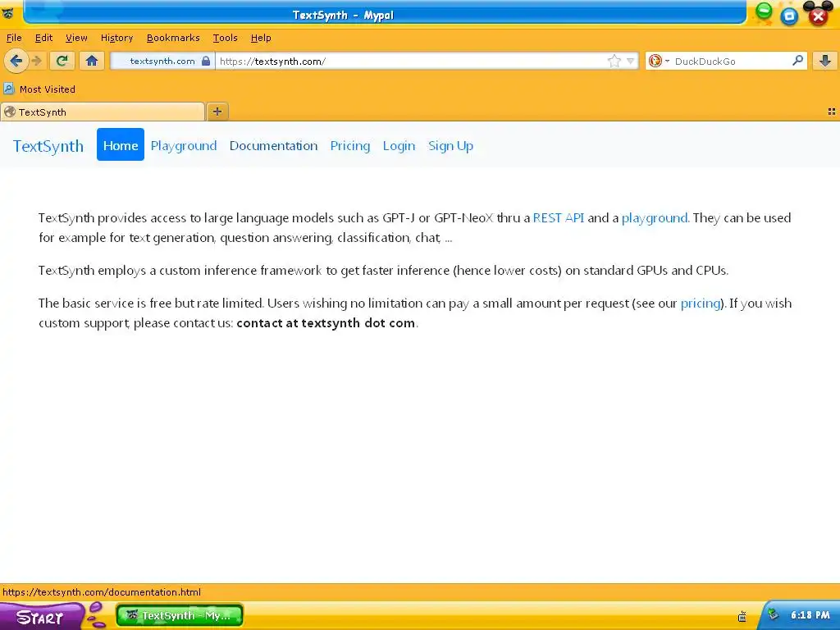Open the URL history dropdown arrow
Screen dimensions: 840x630
pyautogui.click(x=631, y=61)
